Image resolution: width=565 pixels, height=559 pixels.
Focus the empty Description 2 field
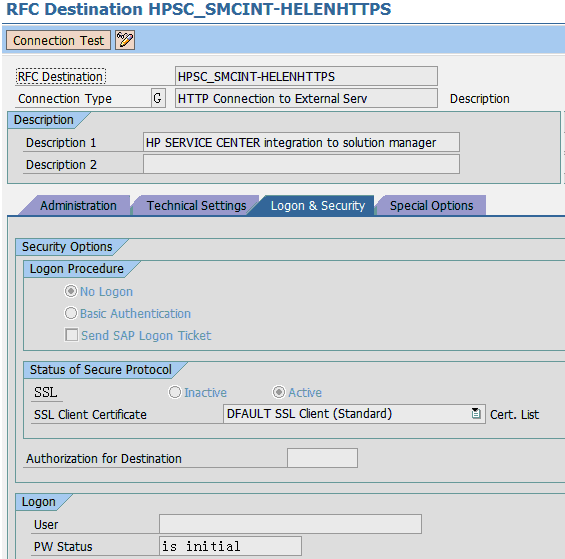(301, 164)
